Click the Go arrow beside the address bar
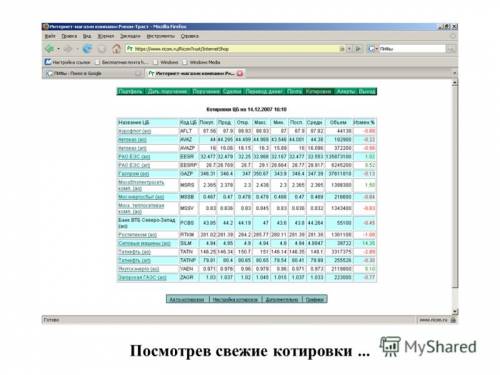The image size is (500, 375). click(358, 49)
